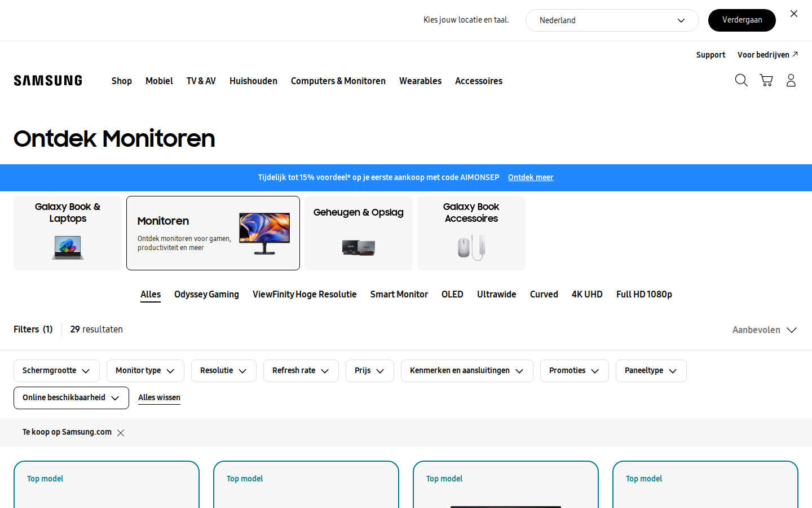Expand the Nederland location dropdown
This screenshot has width=812, height=508.
[x=612, y=20]
